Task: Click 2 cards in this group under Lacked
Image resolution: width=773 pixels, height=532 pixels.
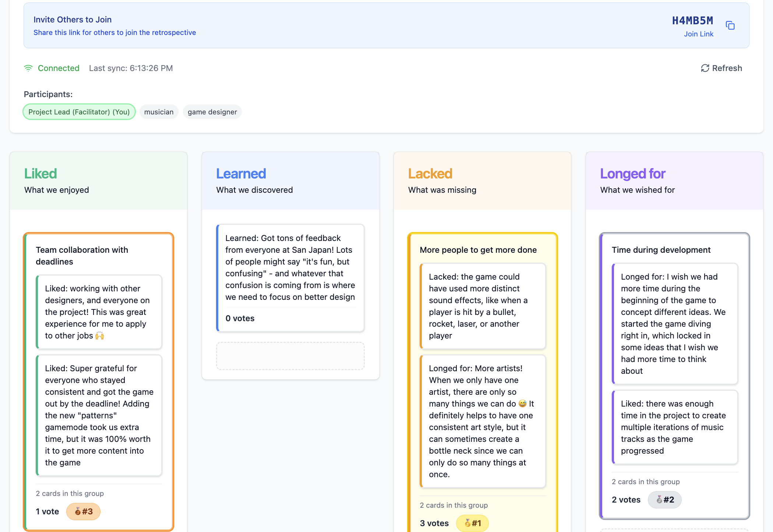Action: coord(453,505)
